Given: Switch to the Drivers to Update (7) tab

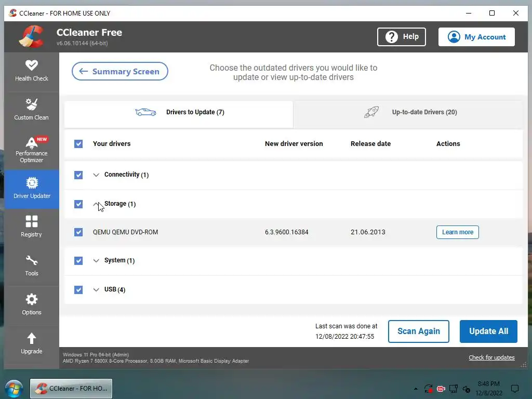Looking at the screenshot, I should 179,114.
